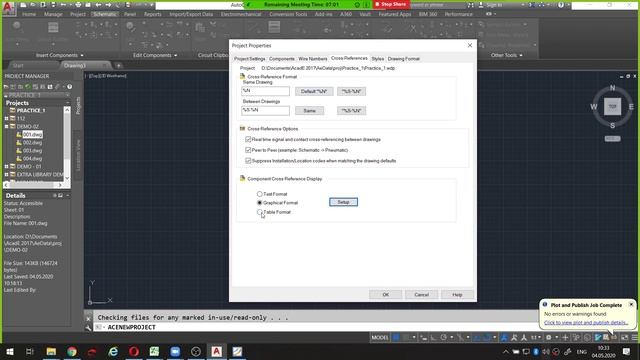Screen dimensions: 640x360
Task: Toggle Real time signal cross-referencing checkbox
Action: tap(248, 139)
